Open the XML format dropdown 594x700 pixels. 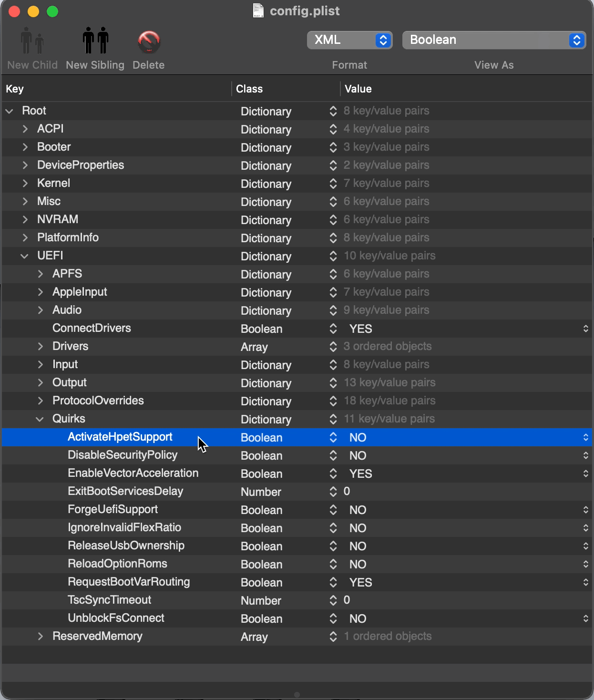tap(349, 40)
